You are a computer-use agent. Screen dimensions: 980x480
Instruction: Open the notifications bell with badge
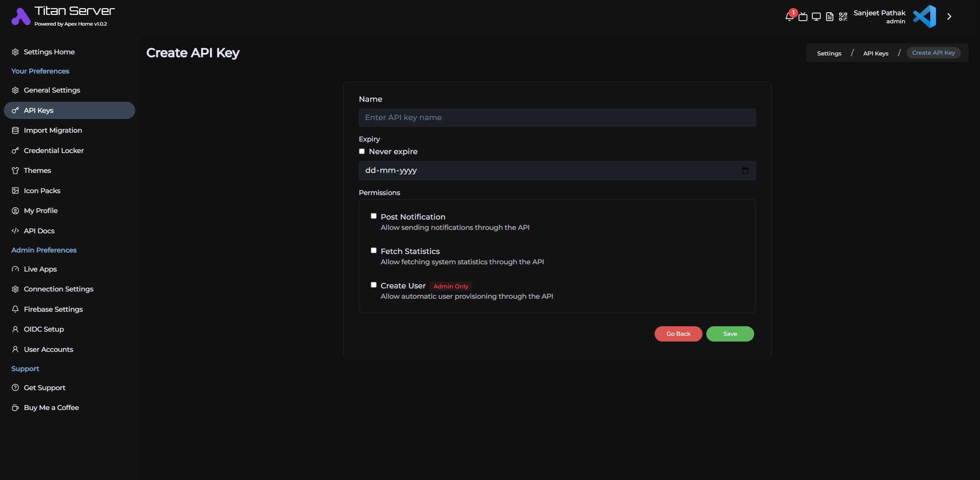click(789, 17)
